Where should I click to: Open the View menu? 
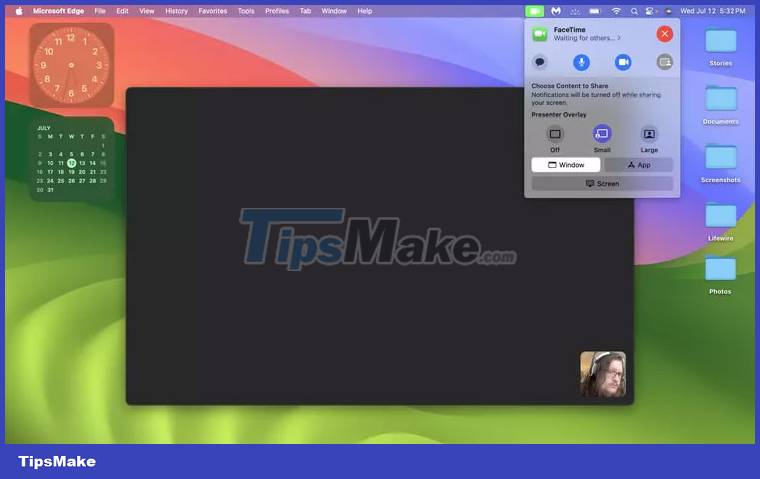(146, 11)
